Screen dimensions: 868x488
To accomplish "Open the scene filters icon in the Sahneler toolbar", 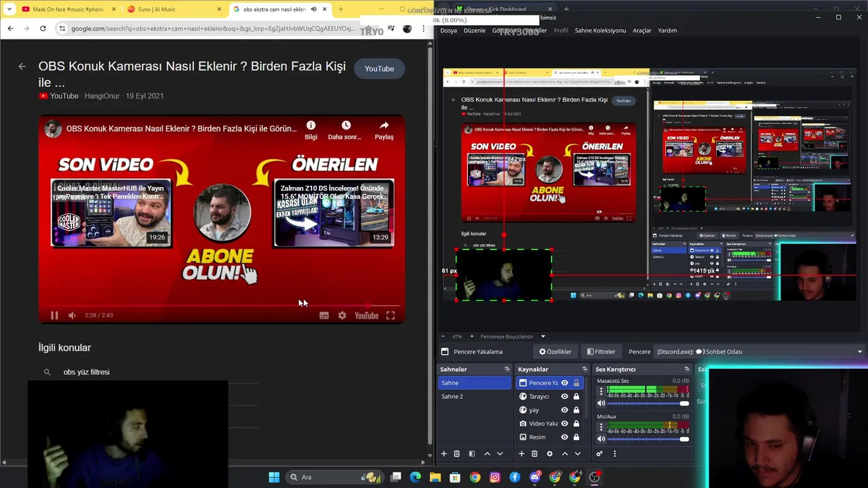I will pos(472,453).
